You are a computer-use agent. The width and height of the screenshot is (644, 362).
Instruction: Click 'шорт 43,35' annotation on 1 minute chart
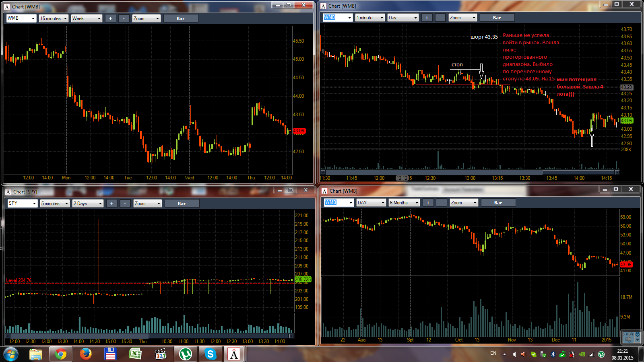(484, 37)
